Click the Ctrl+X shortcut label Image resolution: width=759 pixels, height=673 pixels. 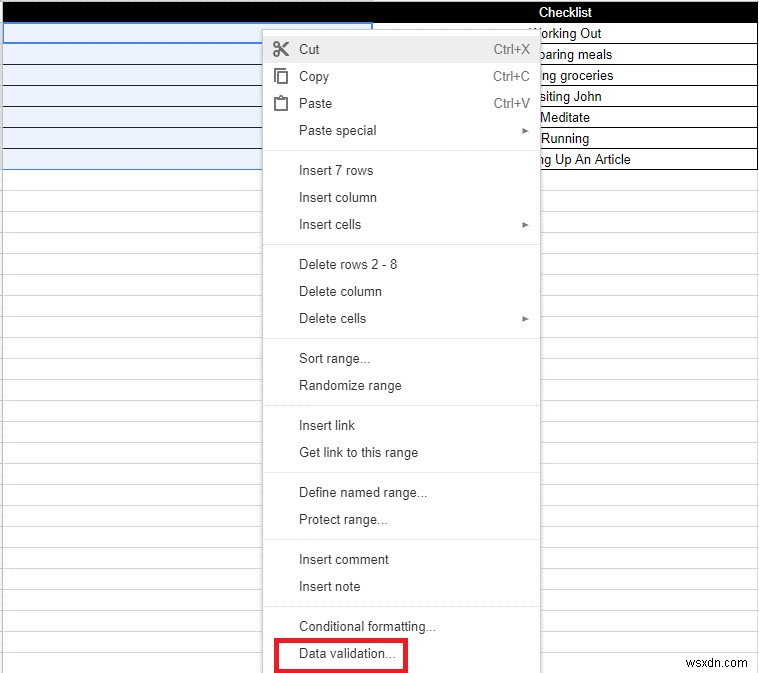click(511, 49)
